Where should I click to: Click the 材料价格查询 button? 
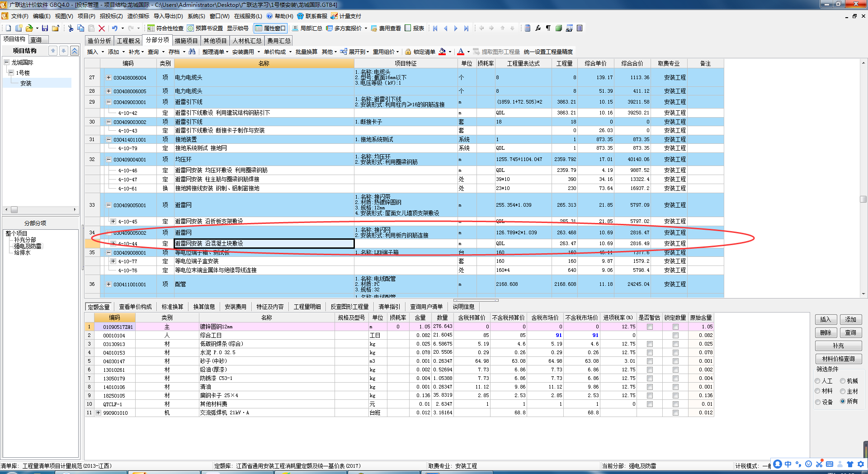[839, 359]
